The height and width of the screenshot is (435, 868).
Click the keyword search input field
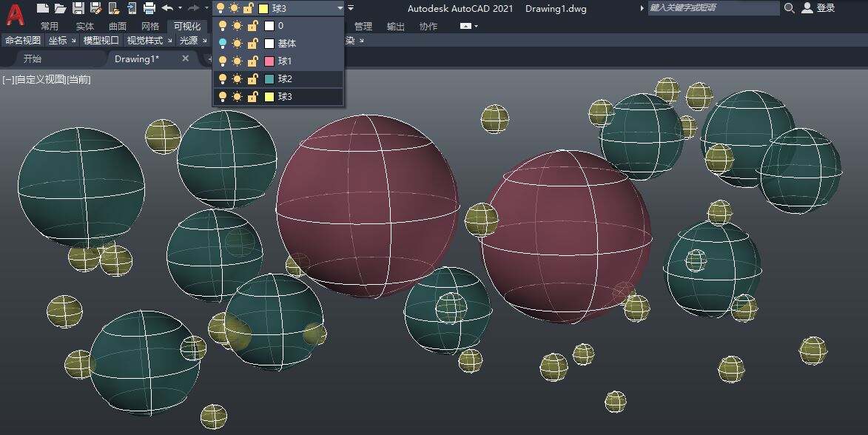(713, 8)
